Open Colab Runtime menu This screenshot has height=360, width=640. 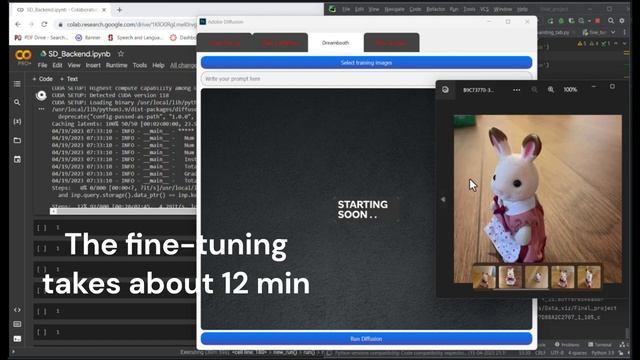click(117, 65)
